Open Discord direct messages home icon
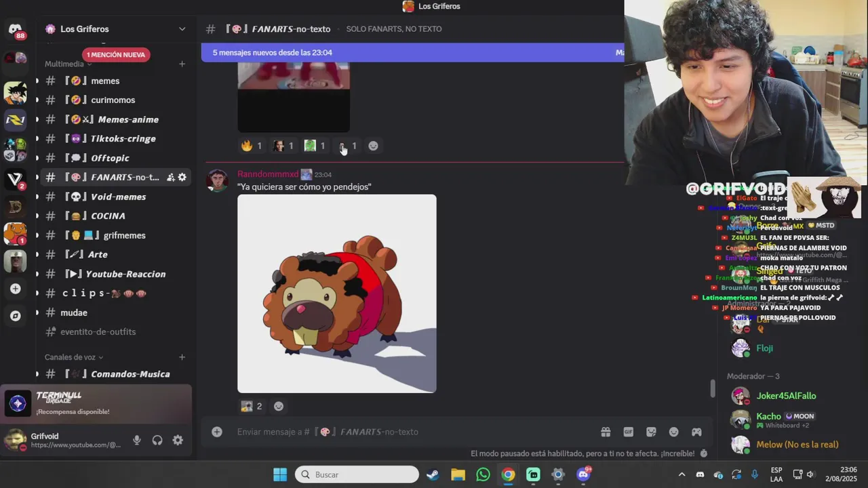 (15, 30)
